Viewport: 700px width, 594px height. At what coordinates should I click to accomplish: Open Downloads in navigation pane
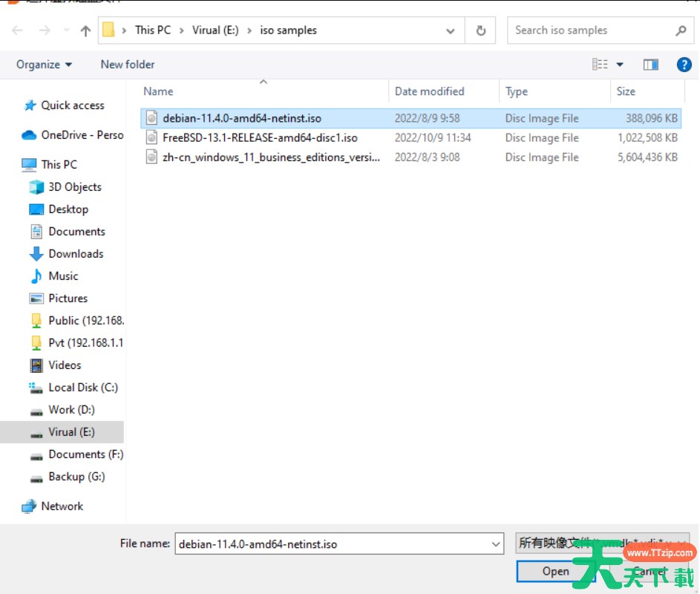pos(76,254)
